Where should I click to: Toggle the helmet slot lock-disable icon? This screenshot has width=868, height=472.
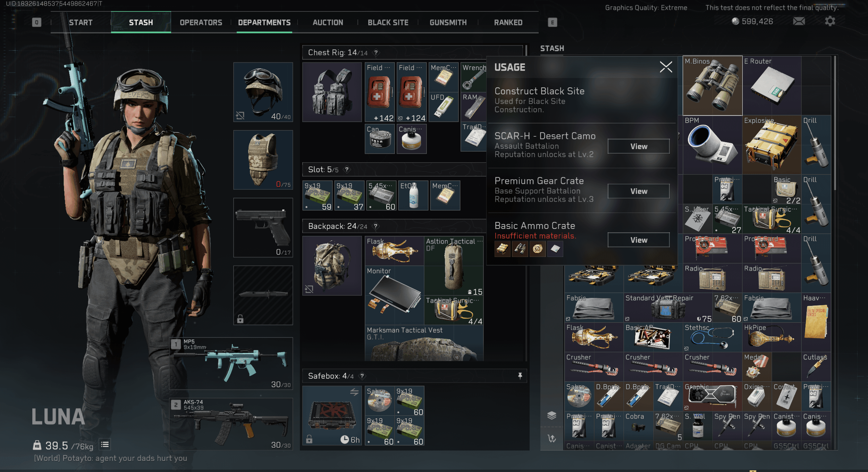pyautogui.click(x=240, y=115)
